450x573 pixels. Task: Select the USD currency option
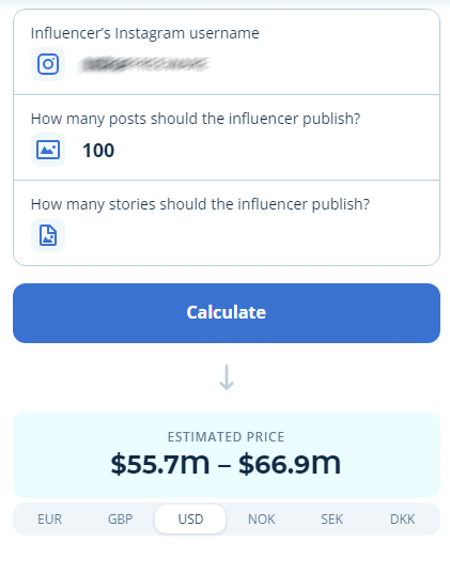190,519
